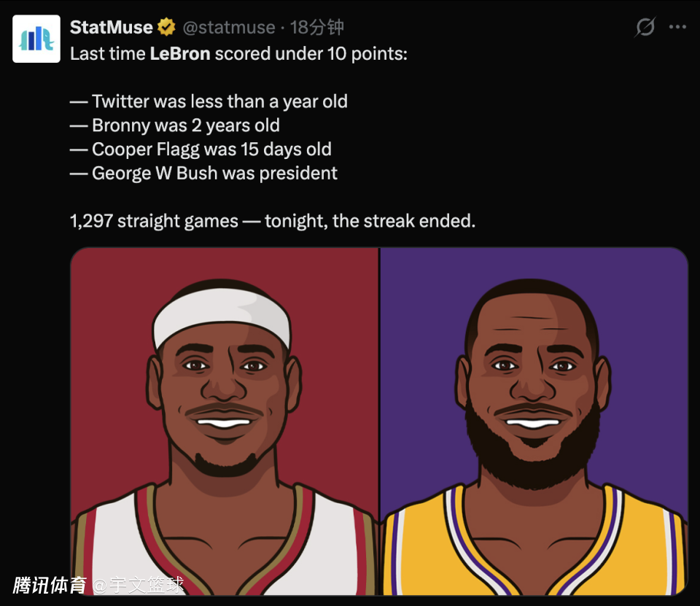Click the @宇文篮球 watermark text
The width and height of the screenshot is (700, 606).
click(x=139, y=585)
